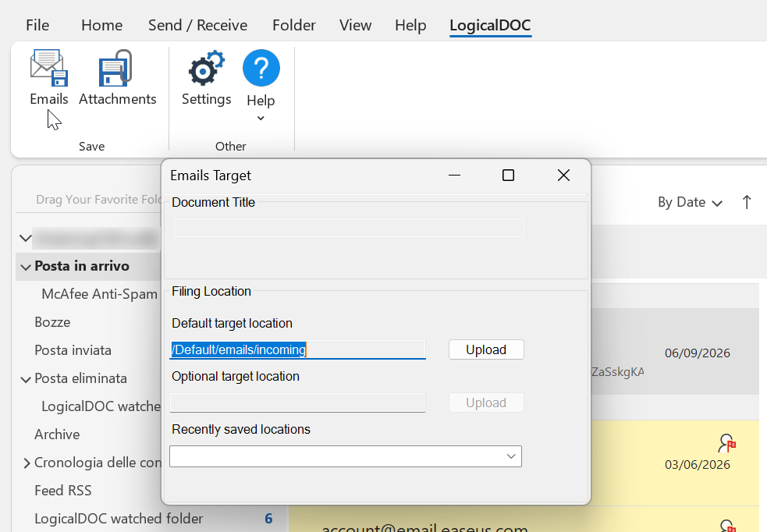
Task: Close the Emails Target dialog
Action: (x=563, y=175)
